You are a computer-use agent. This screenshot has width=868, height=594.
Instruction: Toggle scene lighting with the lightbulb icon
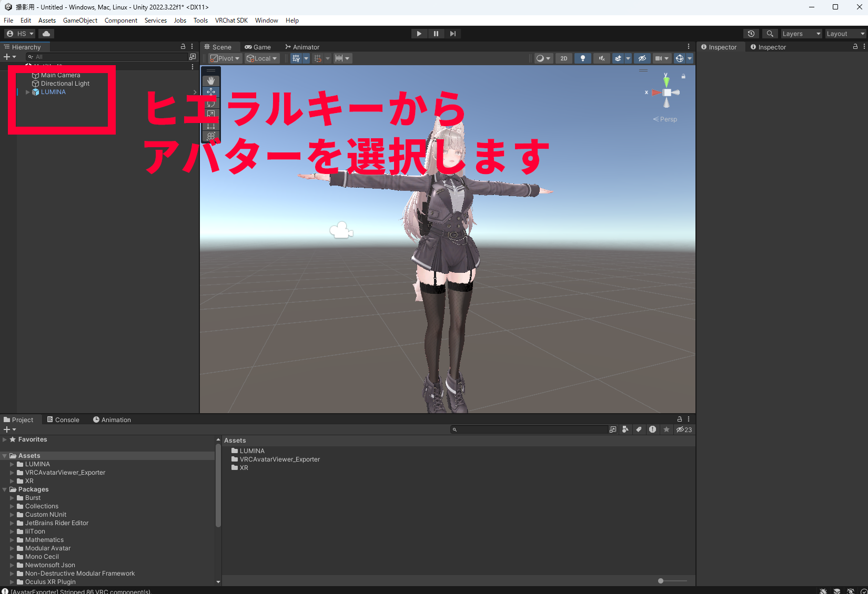tap(582, 58)
